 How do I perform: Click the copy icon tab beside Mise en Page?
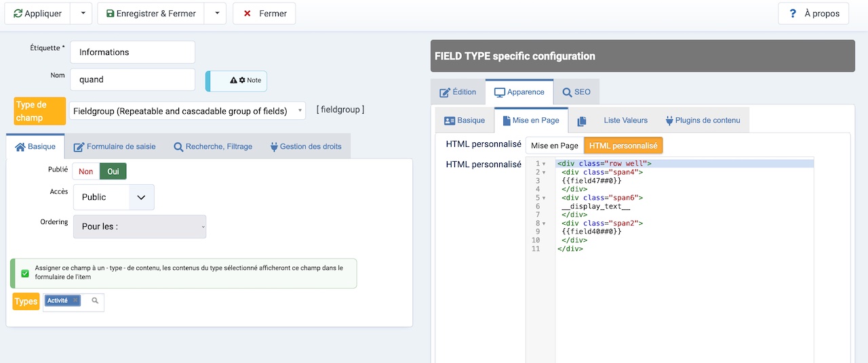tap(581, 121)
